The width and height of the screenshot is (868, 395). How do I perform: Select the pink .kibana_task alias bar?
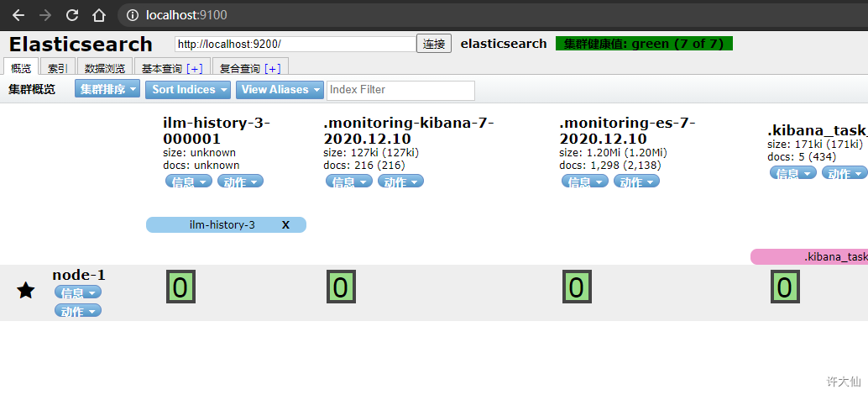809,257
